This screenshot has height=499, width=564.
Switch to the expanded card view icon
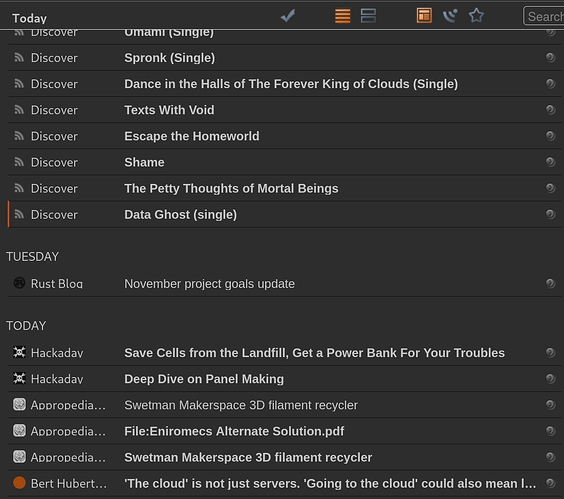coord(368,16)
